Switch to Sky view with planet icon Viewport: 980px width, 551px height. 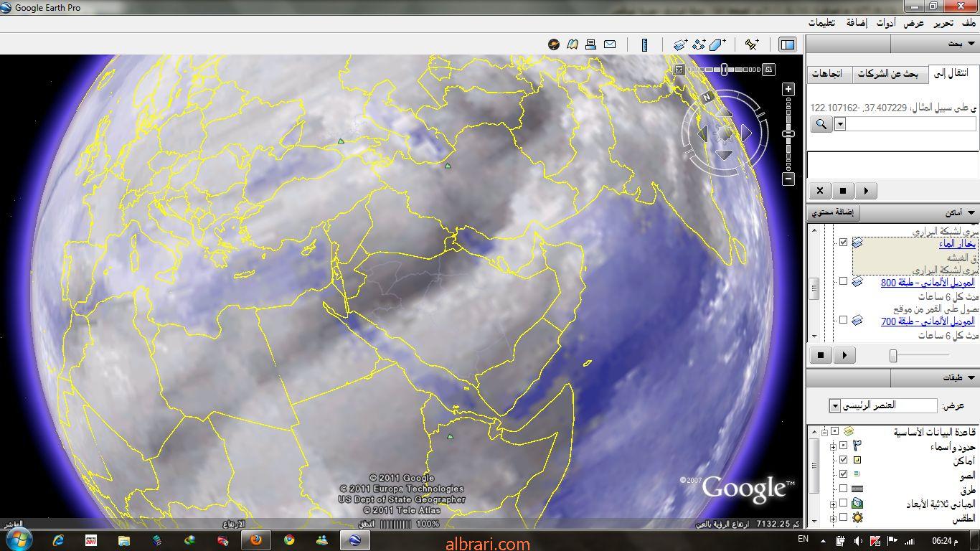click(554, 44)
